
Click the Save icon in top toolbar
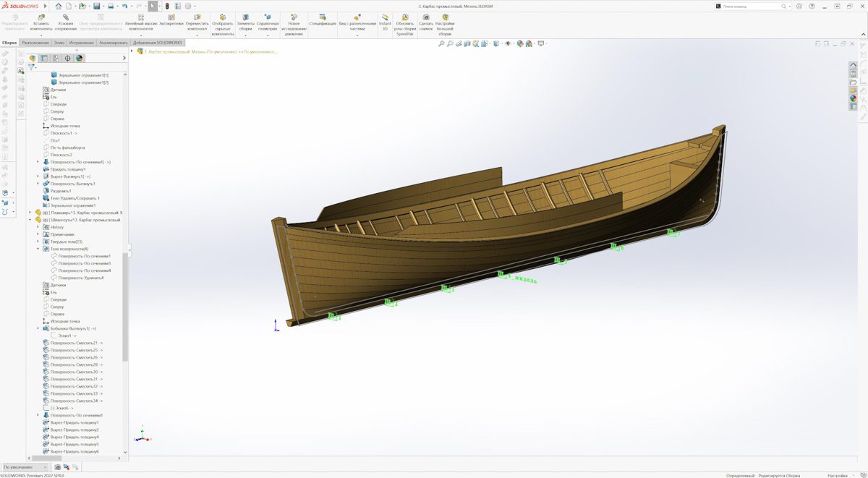click(96, 6)
